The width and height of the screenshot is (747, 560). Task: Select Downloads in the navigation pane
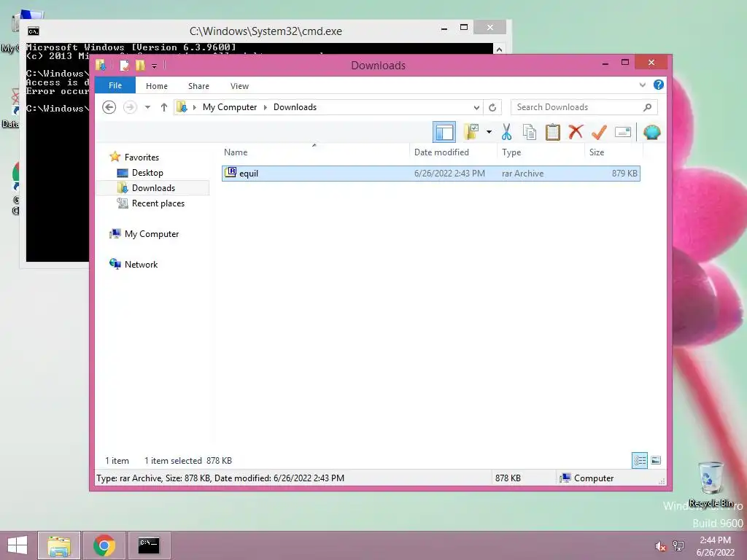[x=153, y=188]
